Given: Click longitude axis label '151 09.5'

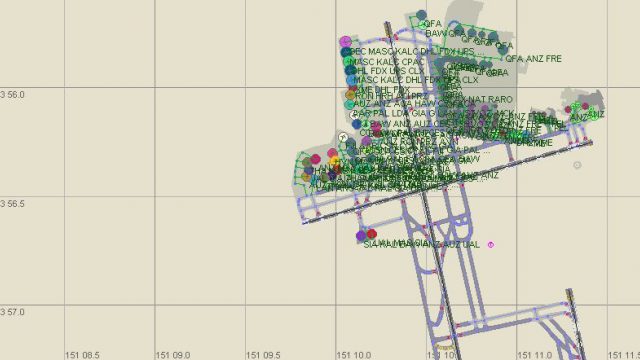Looking at the screenshot, I should pos(263,356).
